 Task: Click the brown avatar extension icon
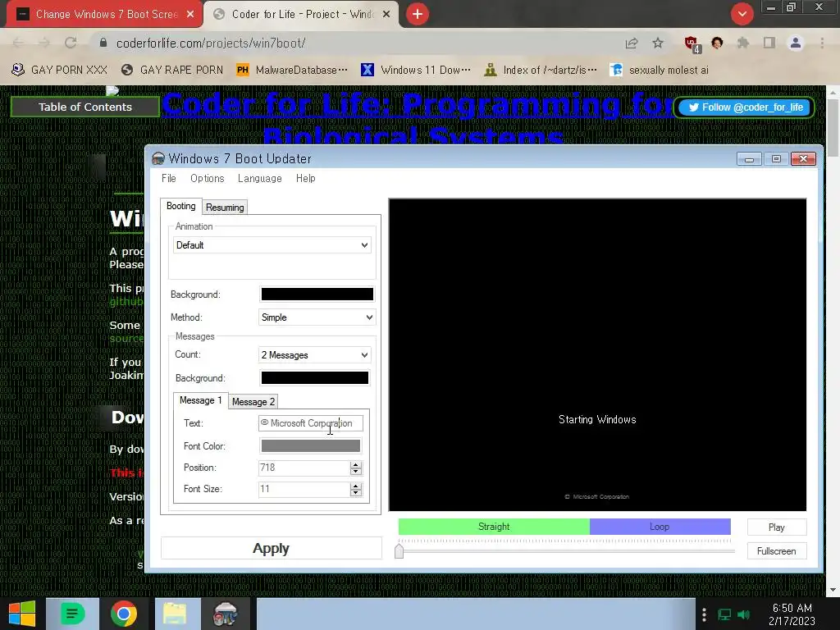[717, 43]
